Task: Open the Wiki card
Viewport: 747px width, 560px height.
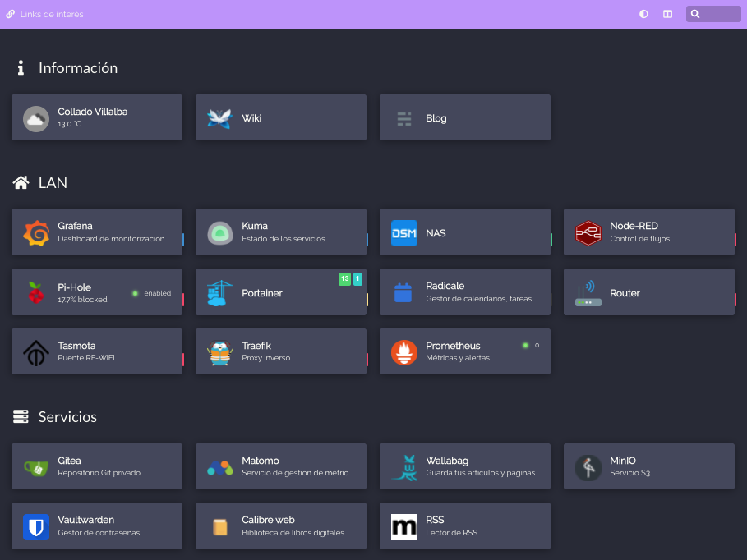Action: [x=281, y=117]
